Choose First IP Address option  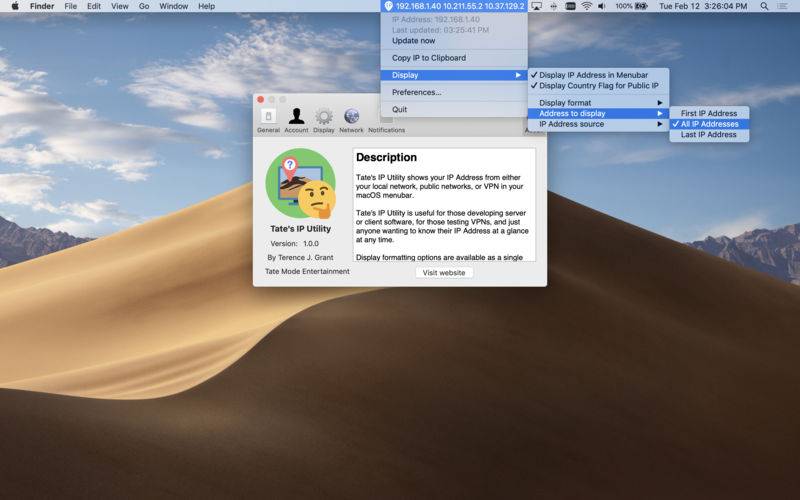708,113
